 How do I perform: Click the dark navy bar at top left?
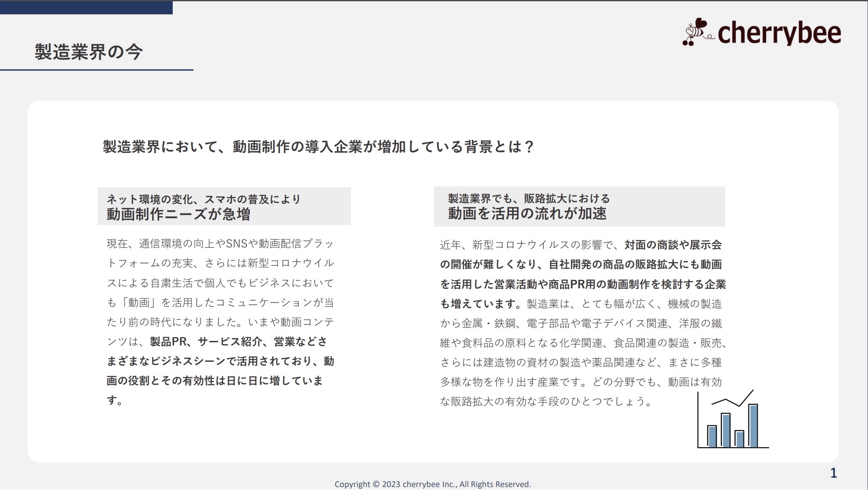click(86, 7)
